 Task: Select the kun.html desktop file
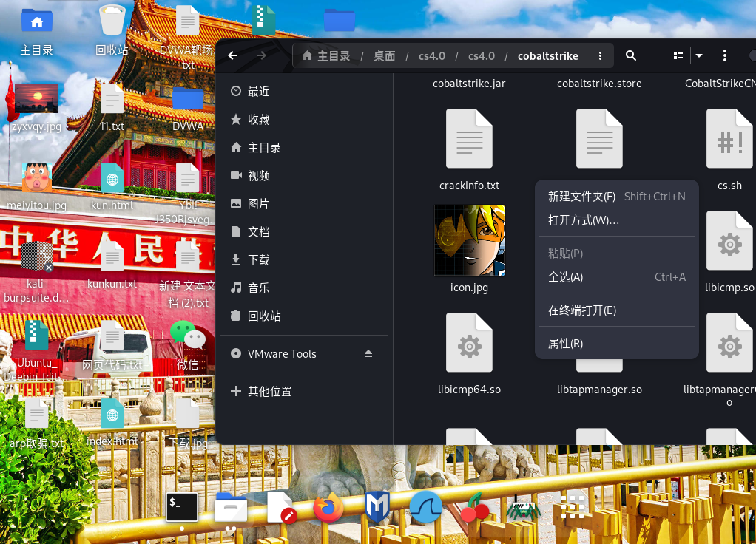click(x=112, y=186)
